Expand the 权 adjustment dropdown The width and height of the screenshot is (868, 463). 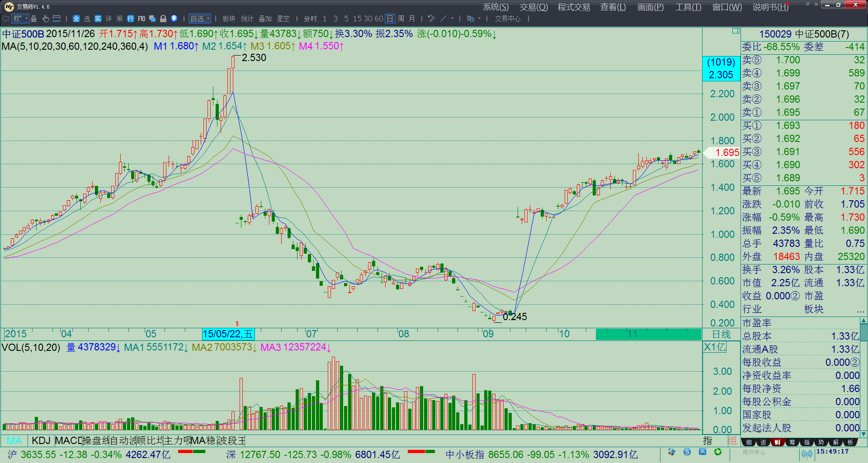[20, 19]
